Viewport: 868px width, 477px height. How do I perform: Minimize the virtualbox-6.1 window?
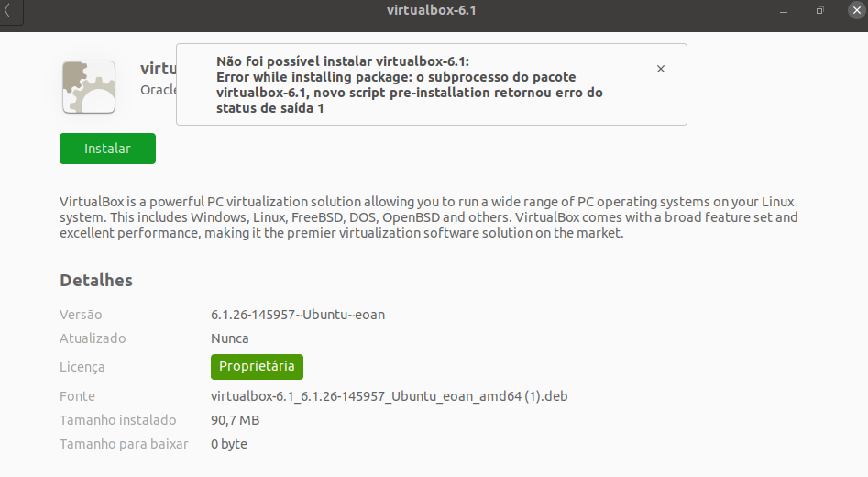[784, 11]
